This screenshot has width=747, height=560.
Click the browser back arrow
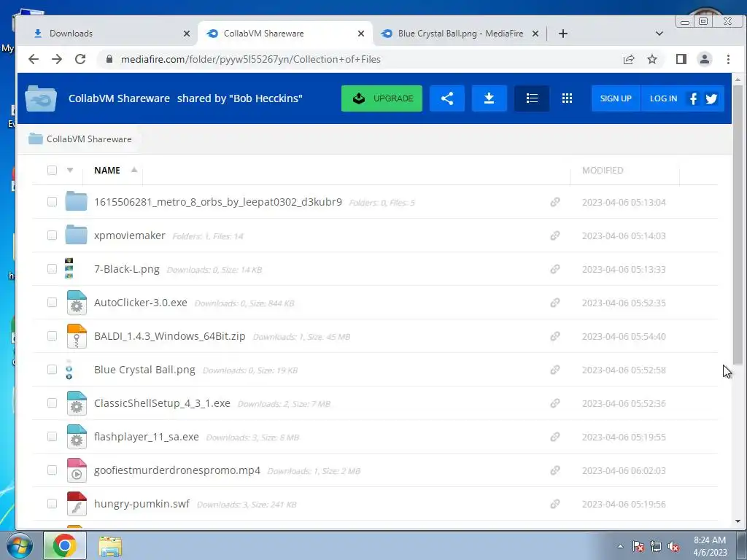[x=34, y=59]
